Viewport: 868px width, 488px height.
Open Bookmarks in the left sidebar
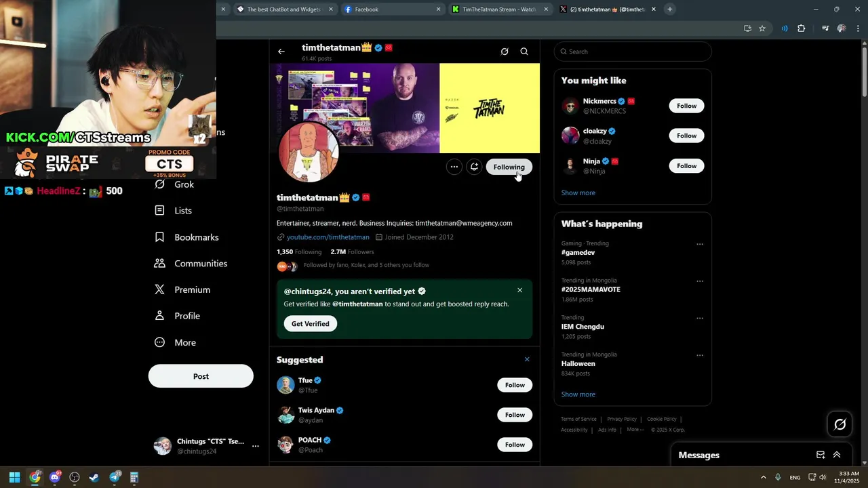(187, 237)
